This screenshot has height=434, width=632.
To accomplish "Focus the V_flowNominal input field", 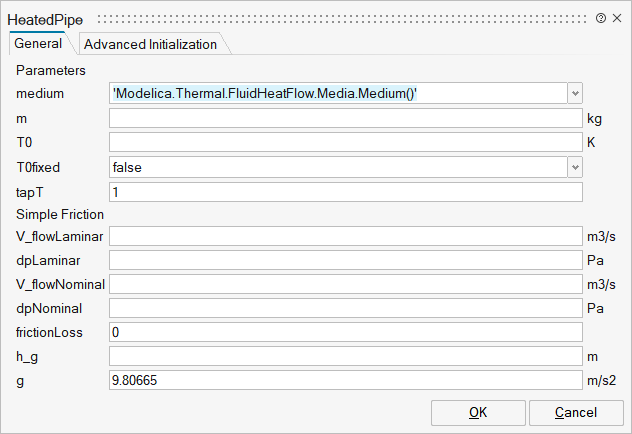I will (x=346, y=284).
